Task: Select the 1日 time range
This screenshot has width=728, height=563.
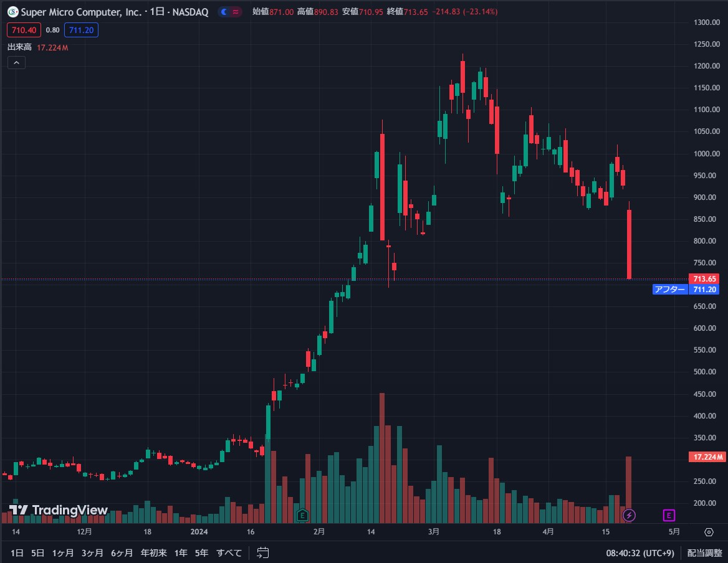Action: pyautogui.click(x=17, y=553)
